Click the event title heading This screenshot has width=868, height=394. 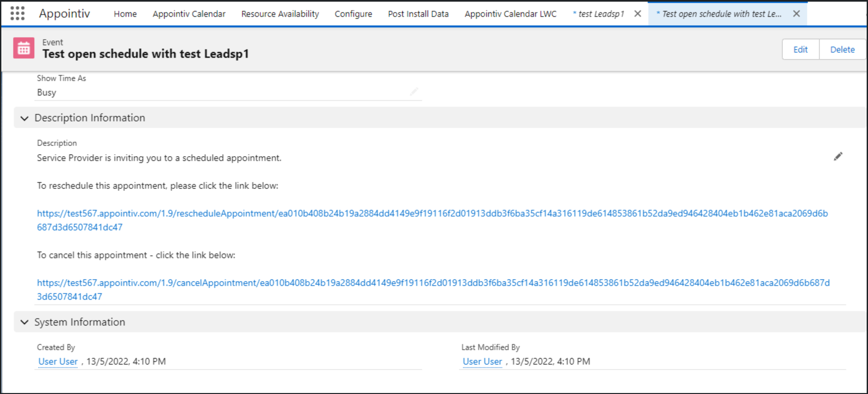146,54
